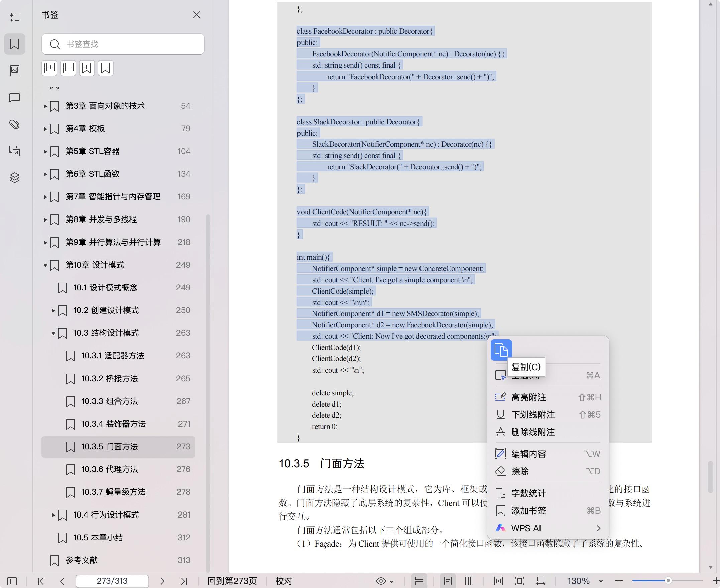The width and height of the screenshot is (720, 588).
Task: Click the zoom in plus button
Action: pyautogui.click(x=716, y=581)
